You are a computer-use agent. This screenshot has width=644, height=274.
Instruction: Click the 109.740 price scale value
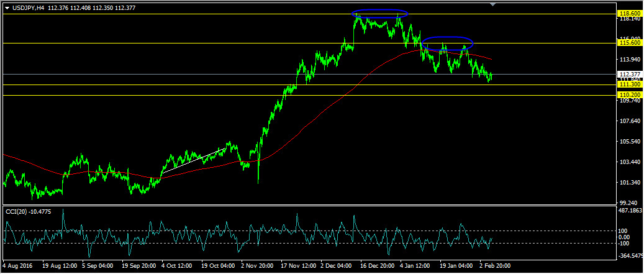(x=630, y=100)
